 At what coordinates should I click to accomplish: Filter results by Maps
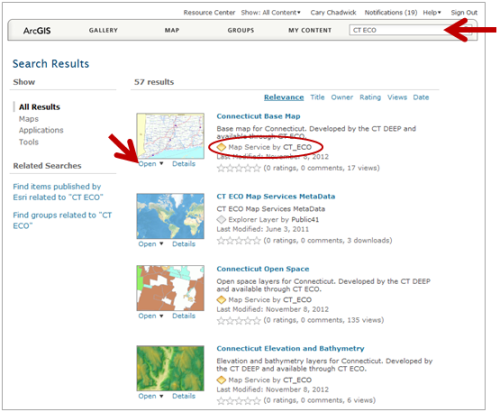coord(29,119)
